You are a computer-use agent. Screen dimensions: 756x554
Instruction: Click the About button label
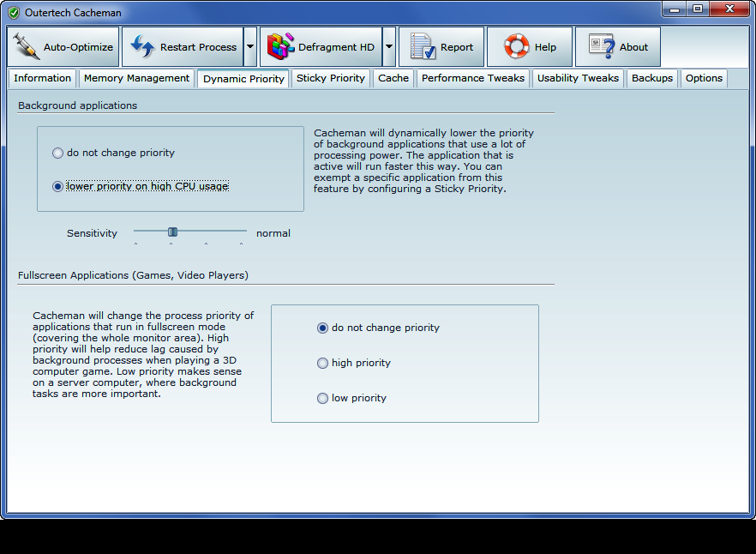(633, 47)
